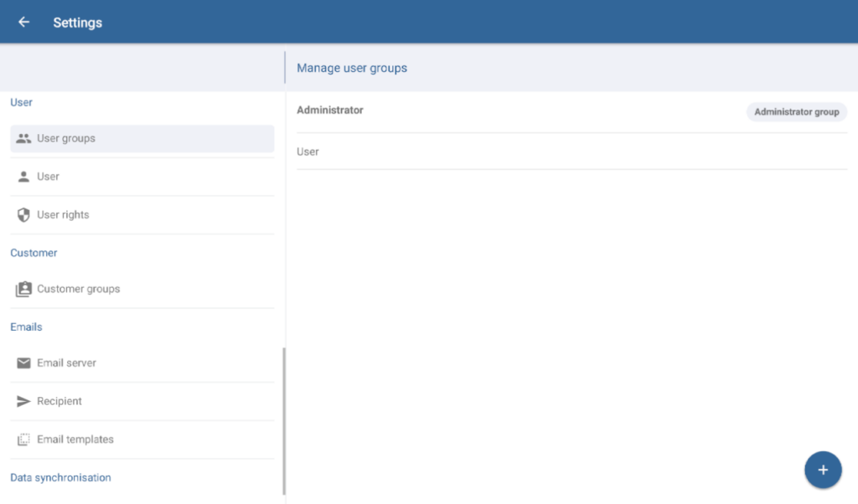Click the Emails section header
Viewport: 858px width, 504px height.
26,327
